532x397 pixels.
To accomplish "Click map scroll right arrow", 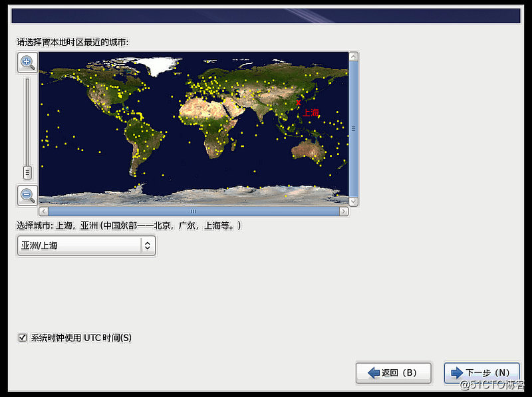I will coord(344,211).
